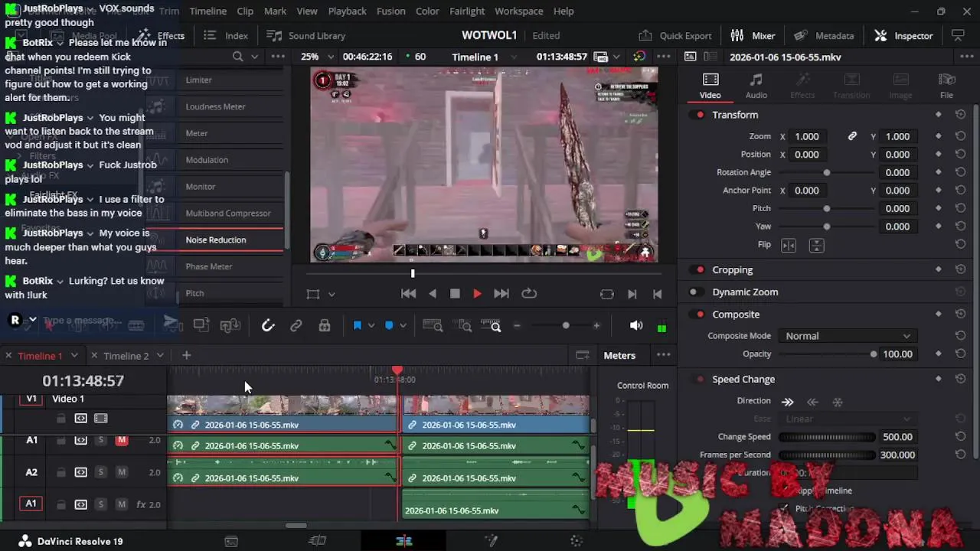Open the marker color dropdown arrow
980x551 pixels.
(x=403, y=325)
